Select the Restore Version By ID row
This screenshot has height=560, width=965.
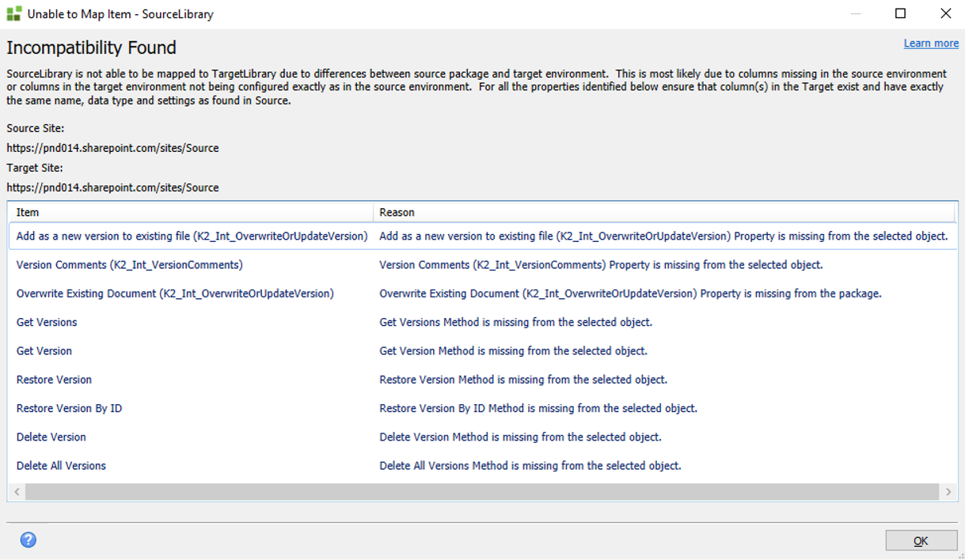pyautogui.click(x=69, y=408)
